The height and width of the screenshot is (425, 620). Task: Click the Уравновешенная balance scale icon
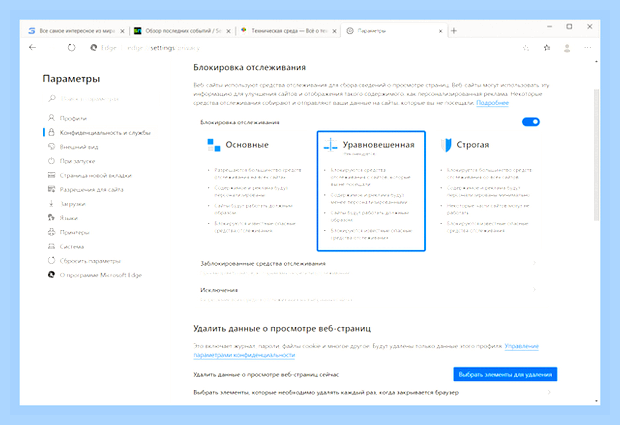(x=330, y=145)
